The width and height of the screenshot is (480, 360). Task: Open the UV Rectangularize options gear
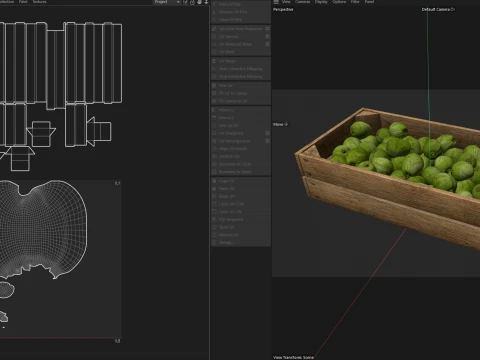click(x=267, y=141)
